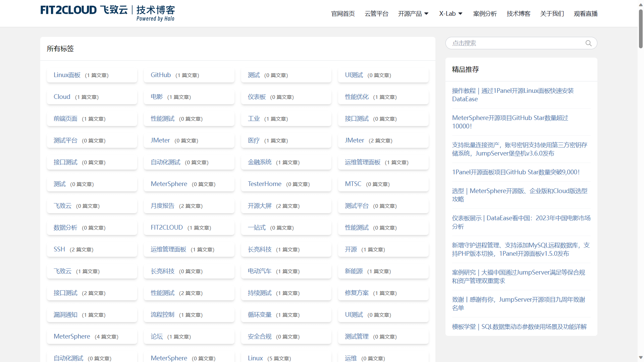Open the 数据分析 tag

click(65, 228)
